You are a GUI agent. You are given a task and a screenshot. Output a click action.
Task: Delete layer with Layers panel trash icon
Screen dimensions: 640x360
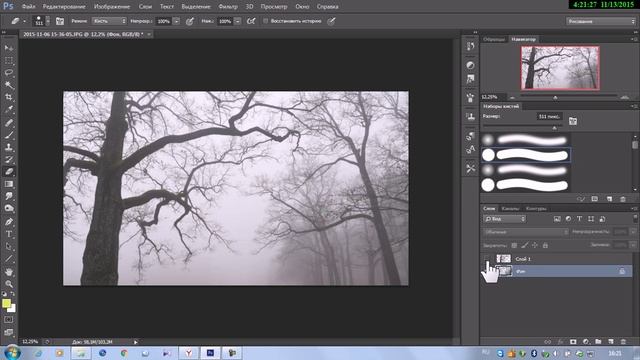[x=623, y=342]
